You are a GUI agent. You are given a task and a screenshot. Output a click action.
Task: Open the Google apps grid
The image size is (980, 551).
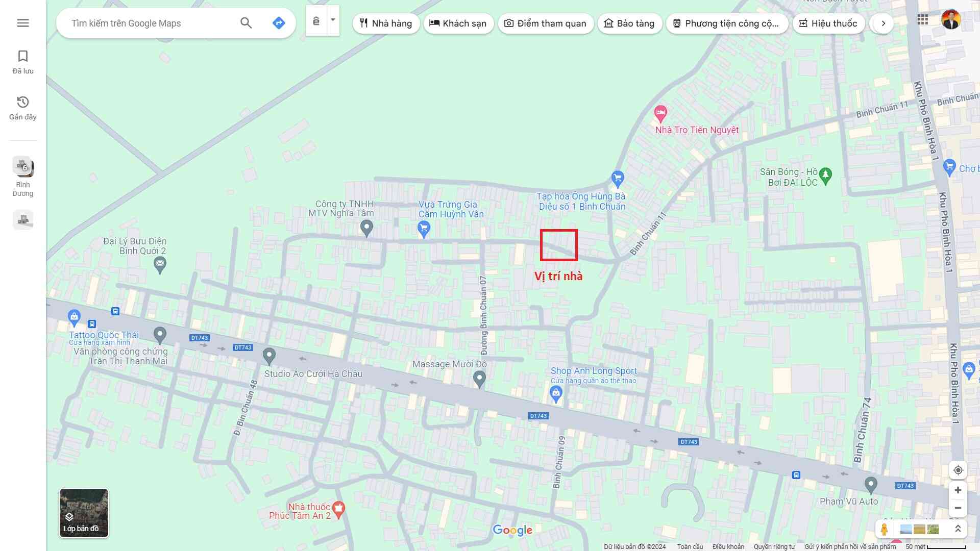(x=923, y=20)
